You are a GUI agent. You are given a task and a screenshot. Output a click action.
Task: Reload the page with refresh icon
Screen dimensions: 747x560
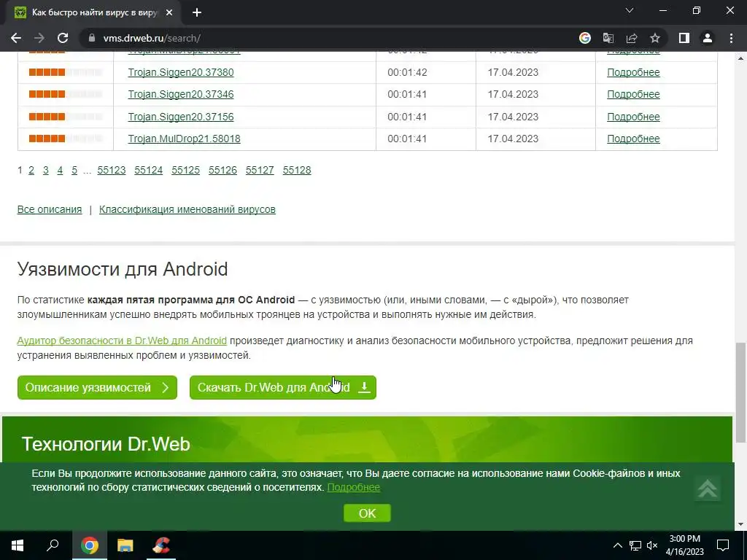pyautogui.click(x=63, y=38)
